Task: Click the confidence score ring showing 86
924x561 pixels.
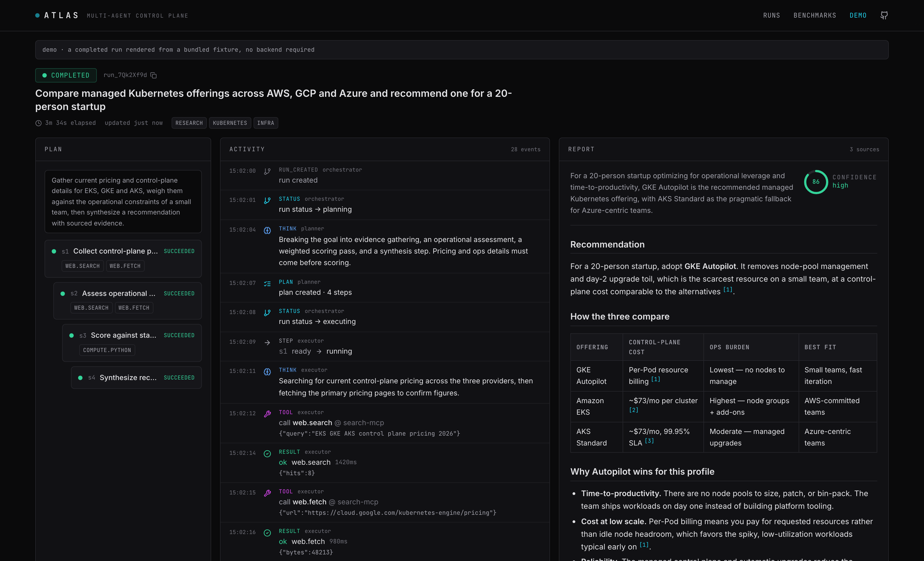Action: pyautogui.click(x=816, y=182)
